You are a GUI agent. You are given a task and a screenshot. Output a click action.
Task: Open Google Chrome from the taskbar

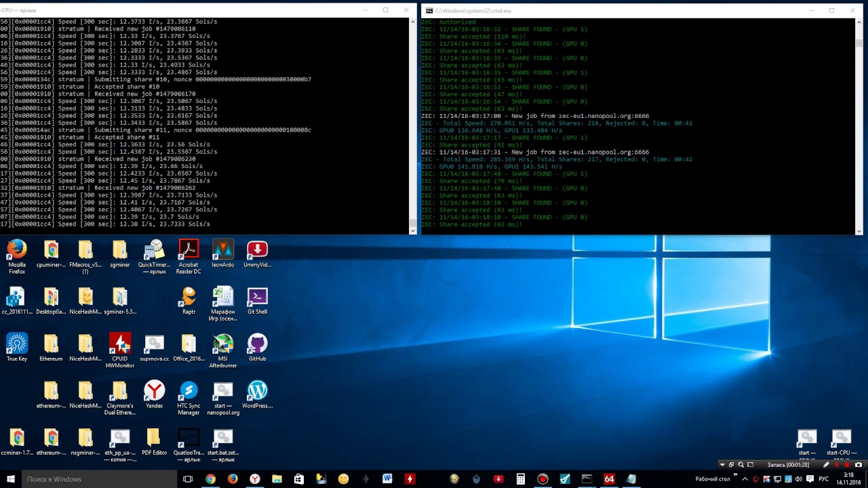[x=210, y=479]
